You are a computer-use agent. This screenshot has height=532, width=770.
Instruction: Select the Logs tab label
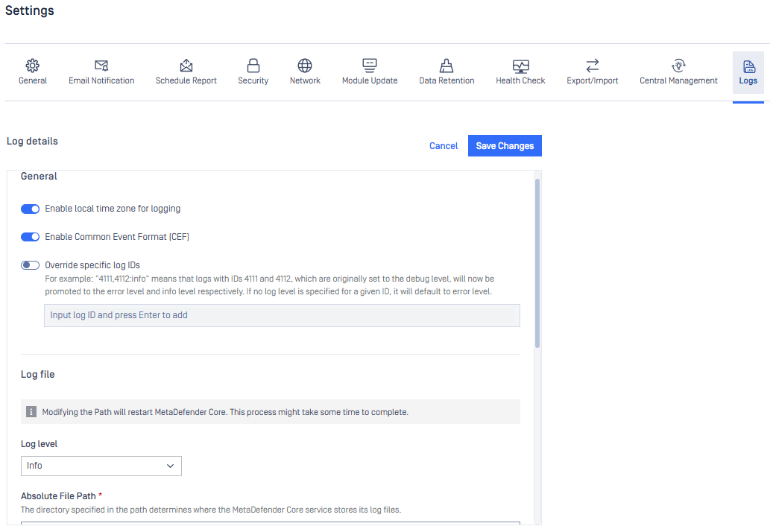[748, 80]
